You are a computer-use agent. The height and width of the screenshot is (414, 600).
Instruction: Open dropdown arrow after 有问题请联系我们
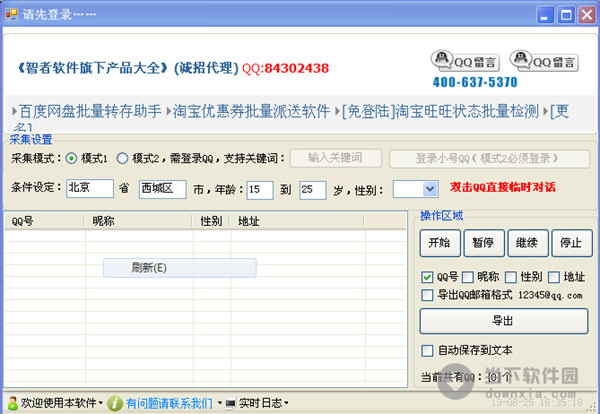pyautogui.click(x=220, y=403)
